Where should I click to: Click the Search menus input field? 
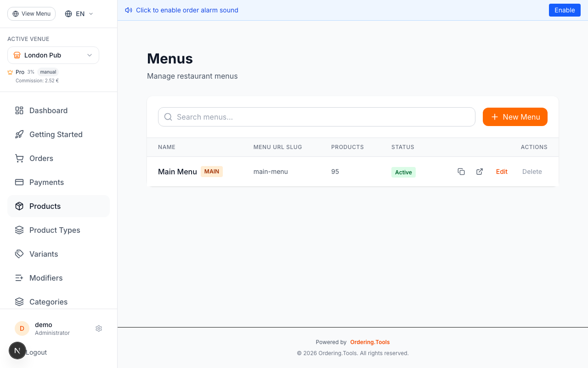[x=317, y=117]
